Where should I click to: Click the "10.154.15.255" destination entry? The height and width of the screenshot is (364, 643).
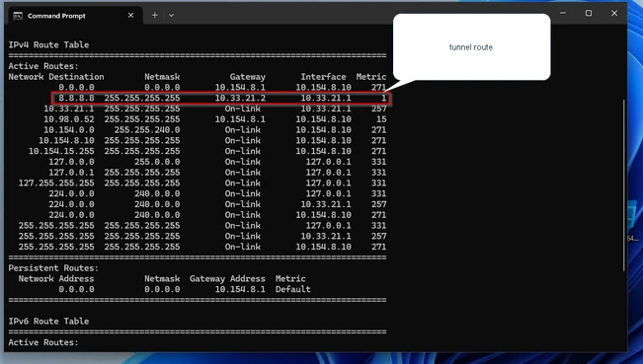(61, 151)
